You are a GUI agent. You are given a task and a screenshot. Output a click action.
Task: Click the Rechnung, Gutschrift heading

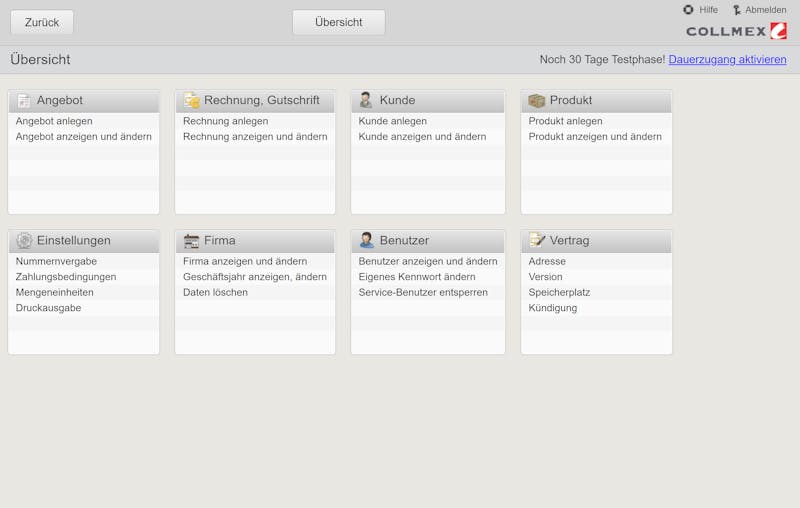point(262,100)
